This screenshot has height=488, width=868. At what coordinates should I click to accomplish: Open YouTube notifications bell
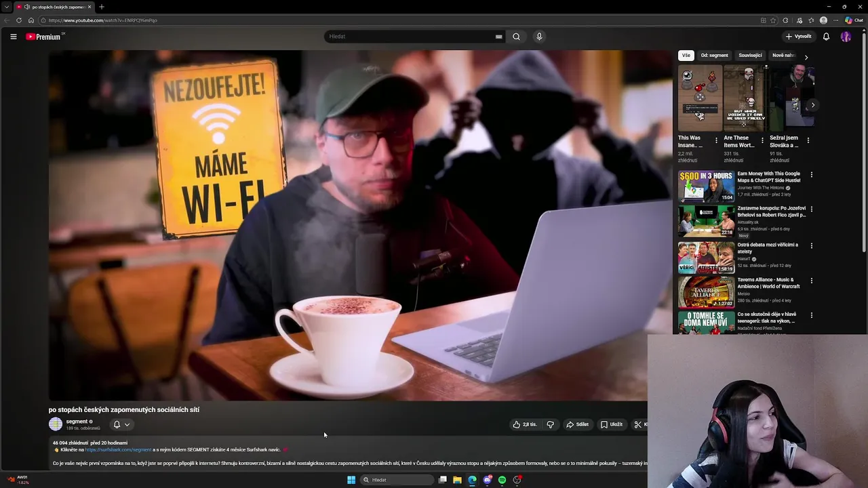point(826,37)
